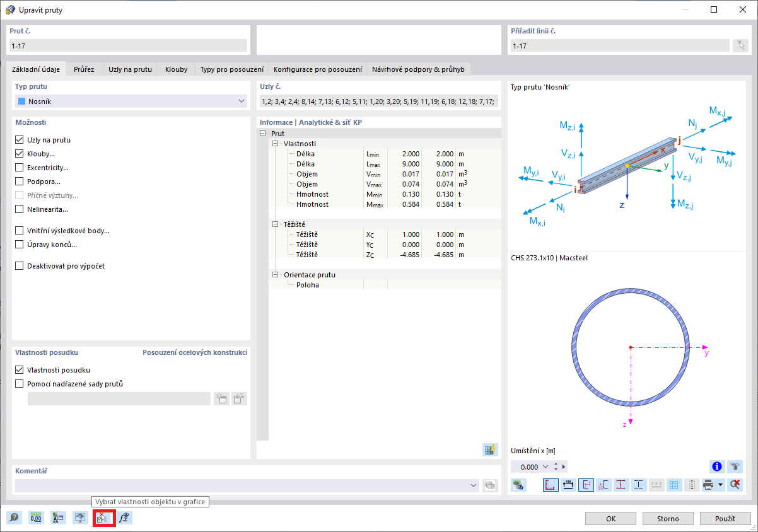Click the comment library icon beside Komentář field
758x532 pixels.
point(490,485)
